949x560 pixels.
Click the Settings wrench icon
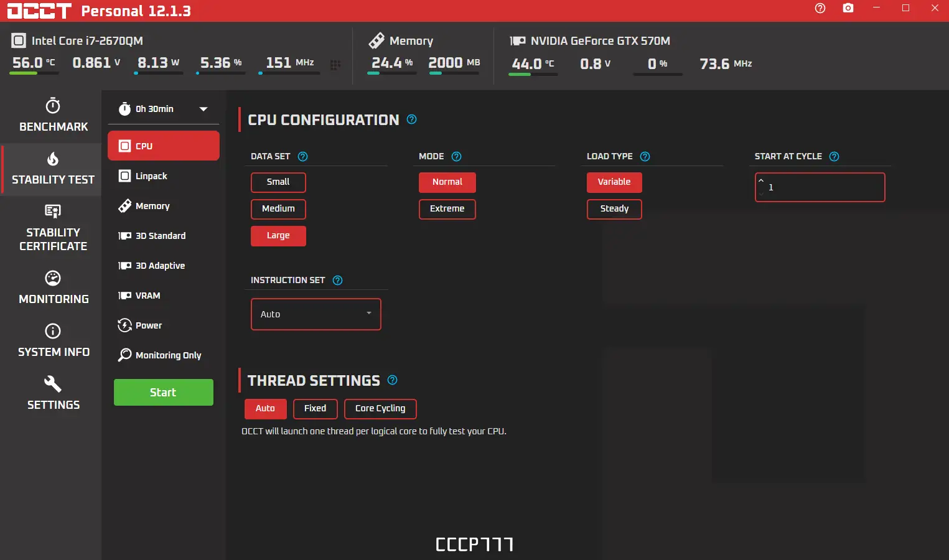click(53, 384)
